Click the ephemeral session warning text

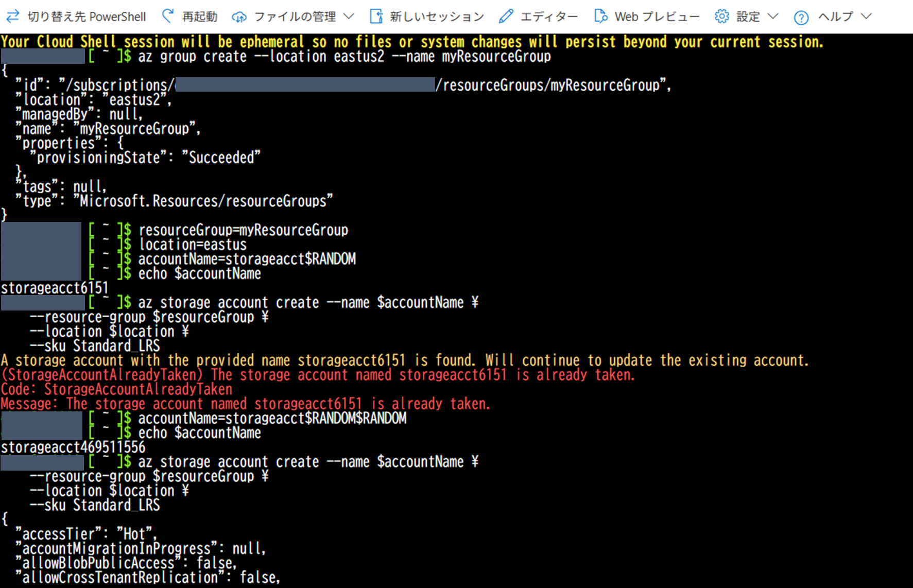point(412,42)
